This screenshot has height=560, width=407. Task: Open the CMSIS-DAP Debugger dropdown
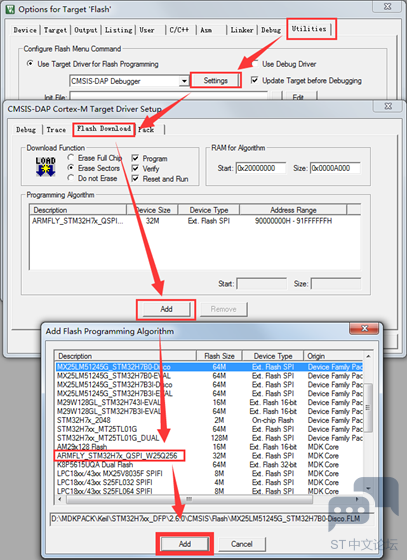tap(184, 81)
